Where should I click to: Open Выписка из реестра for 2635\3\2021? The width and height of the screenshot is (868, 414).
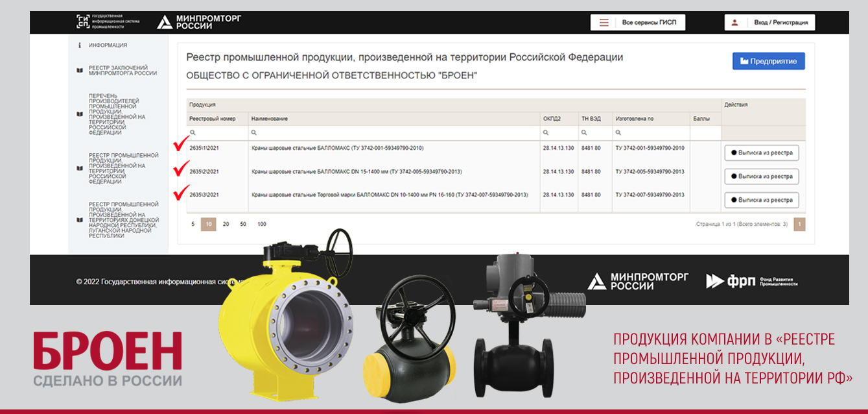pos(761,200)
